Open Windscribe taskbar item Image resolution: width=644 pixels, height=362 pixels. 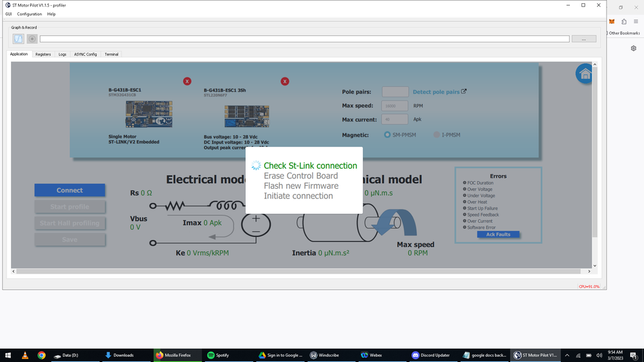click(x=331, y=356)
